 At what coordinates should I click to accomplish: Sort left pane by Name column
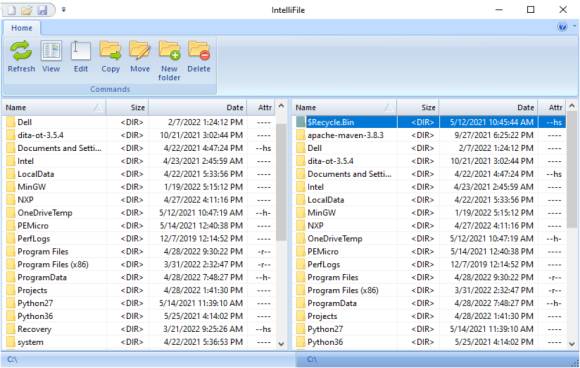(54, 108)
